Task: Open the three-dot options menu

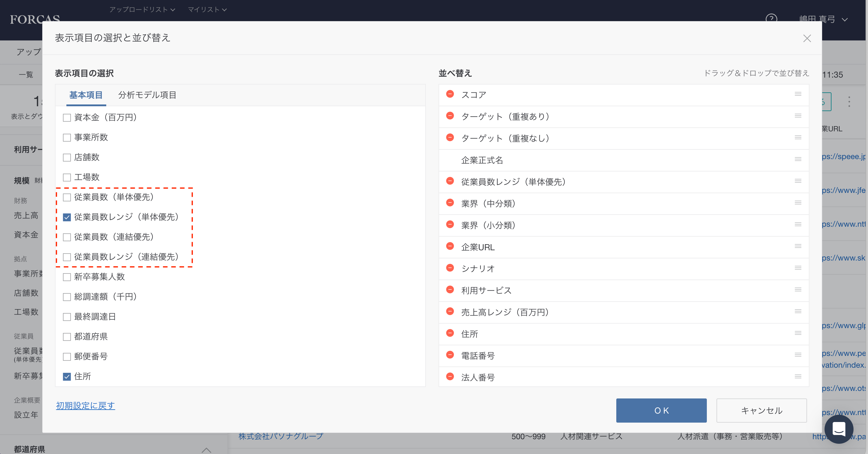Action: (x=850, y=101)
